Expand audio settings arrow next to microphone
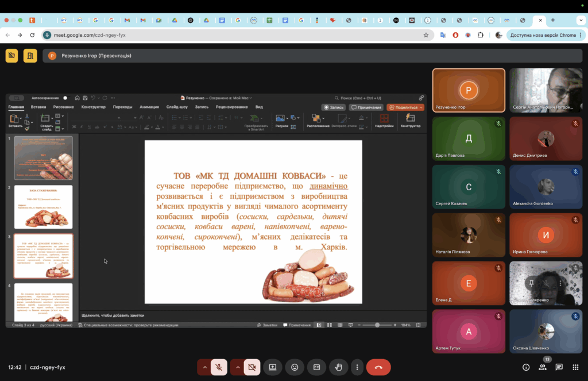 click(205, 367)
